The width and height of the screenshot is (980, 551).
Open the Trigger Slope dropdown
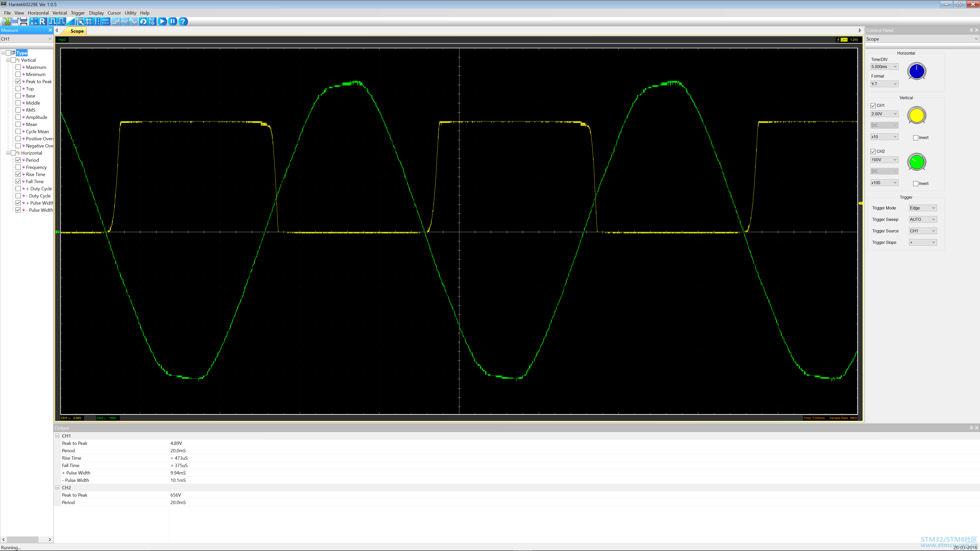coord(923,242)
